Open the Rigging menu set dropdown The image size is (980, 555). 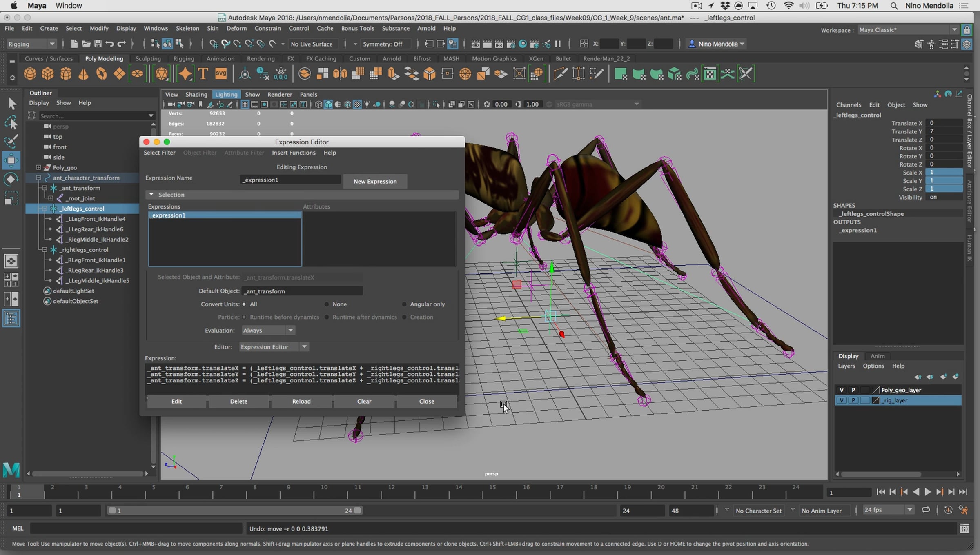[x=31, y=44]
